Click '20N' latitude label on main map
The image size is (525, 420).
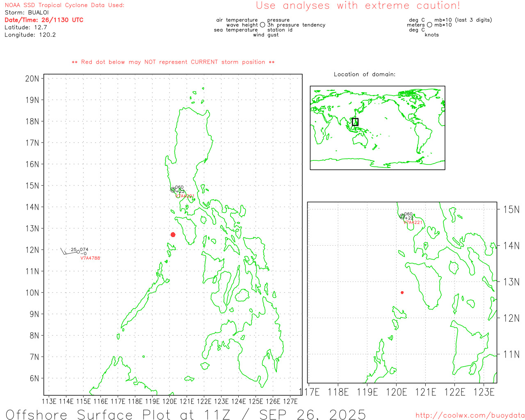coord(32,79)
